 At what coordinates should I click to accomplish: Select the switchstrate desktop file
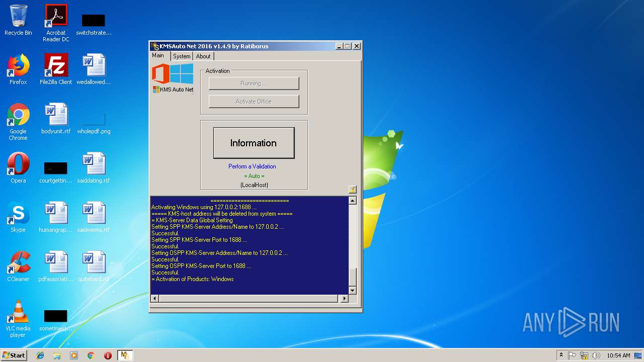coord(94,23)
